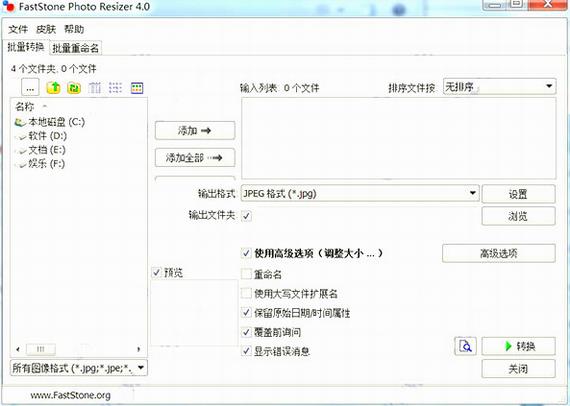Toggle 覆盖前询问 checkbox
Image resolution: width=570 pixels, height=406 pixels.
pyautogui.click(x=246, y=332)
